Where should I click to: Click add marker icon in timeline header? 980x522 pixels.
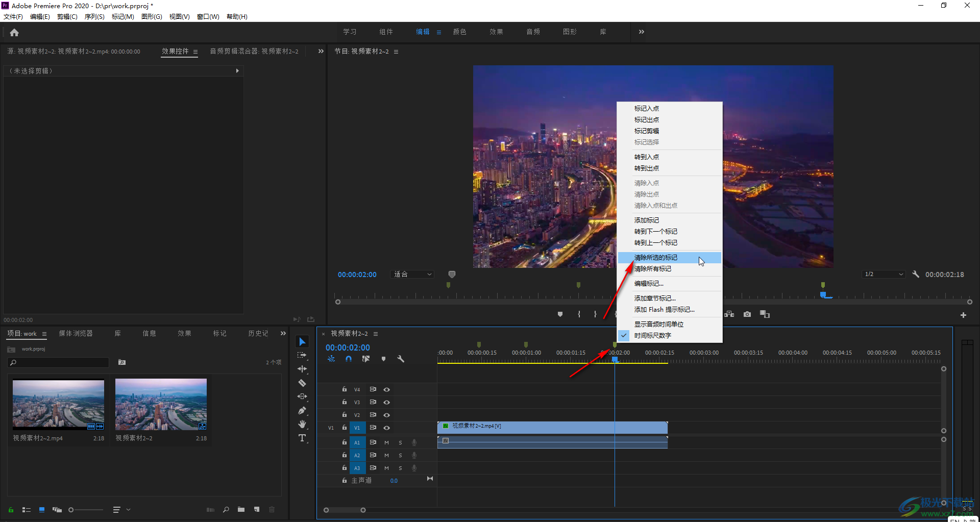[383, 359]
